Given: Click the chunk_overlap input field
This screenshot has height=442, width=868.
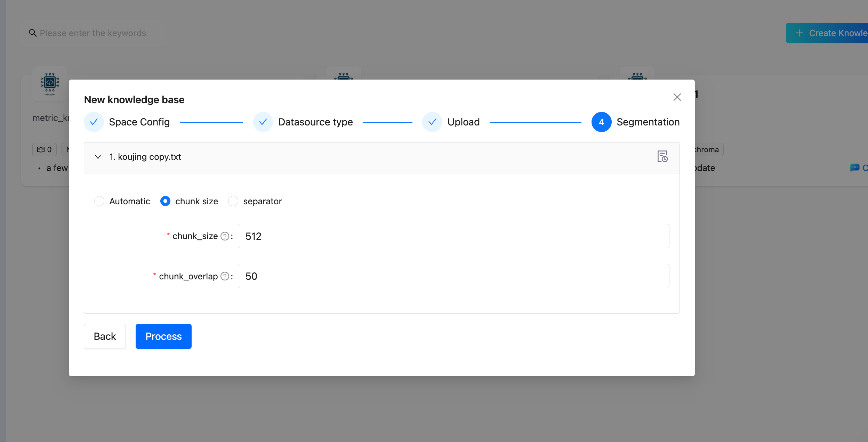Looking at the screenshot, I should (x=453, y=276).
